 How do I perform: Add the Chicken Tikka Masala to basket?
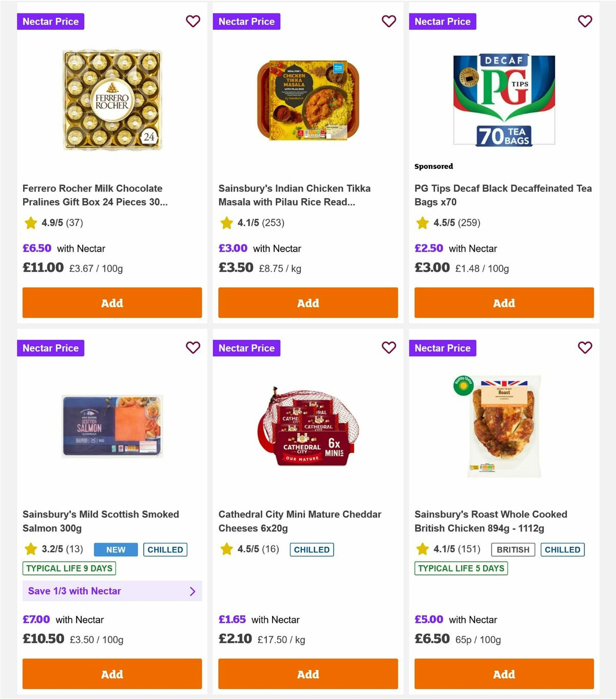308,303
